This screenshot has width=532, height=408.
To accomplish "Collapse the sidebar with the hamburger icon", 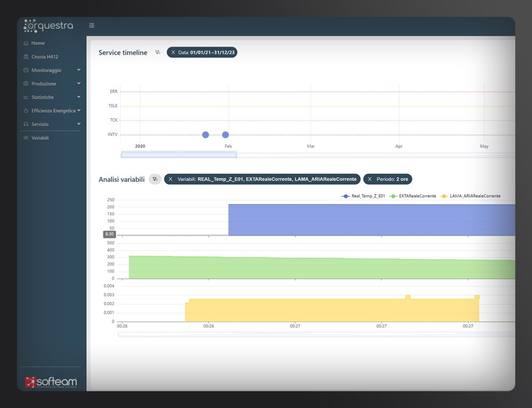I will [91, 25].
